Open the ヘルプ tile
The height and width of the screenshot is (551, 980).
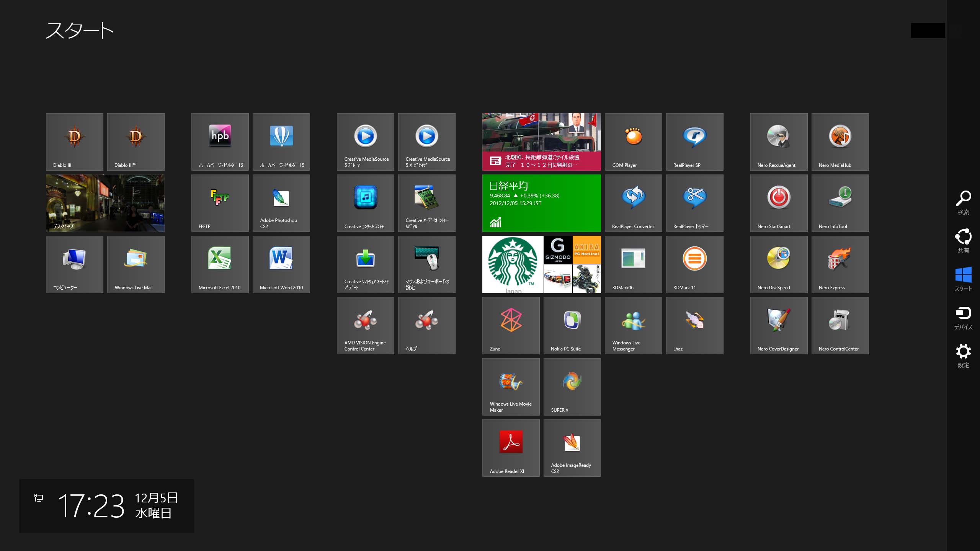[x=427, y=326]
